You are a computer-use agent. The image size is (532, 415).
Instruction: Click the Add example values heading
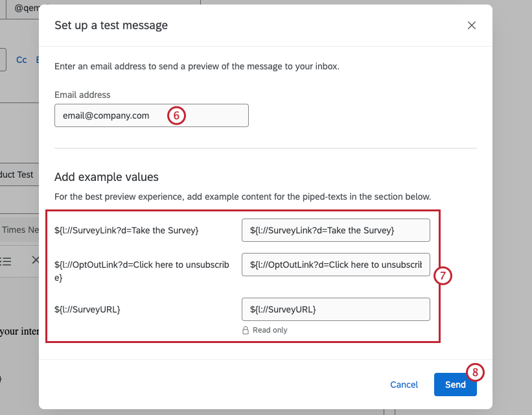pos(106,176)
